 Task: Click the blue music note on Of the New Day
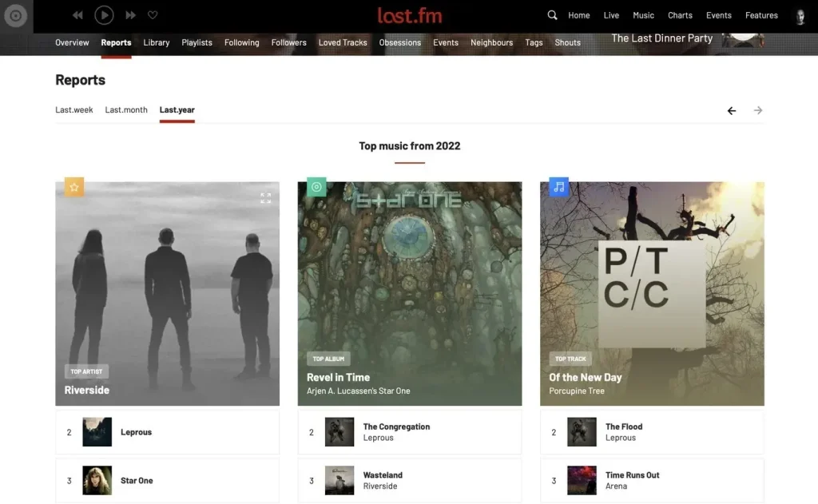pos(558,186)
